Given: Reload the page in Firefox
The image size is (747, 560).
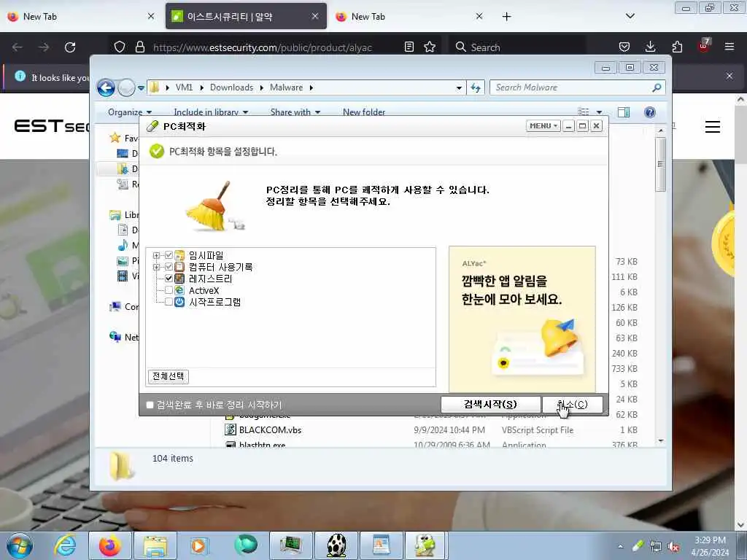Looking at the screenshot, I should [70, 47].
